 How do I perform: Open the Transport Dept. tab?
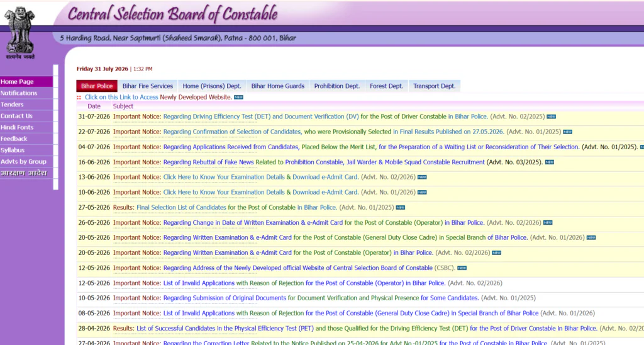435,86
